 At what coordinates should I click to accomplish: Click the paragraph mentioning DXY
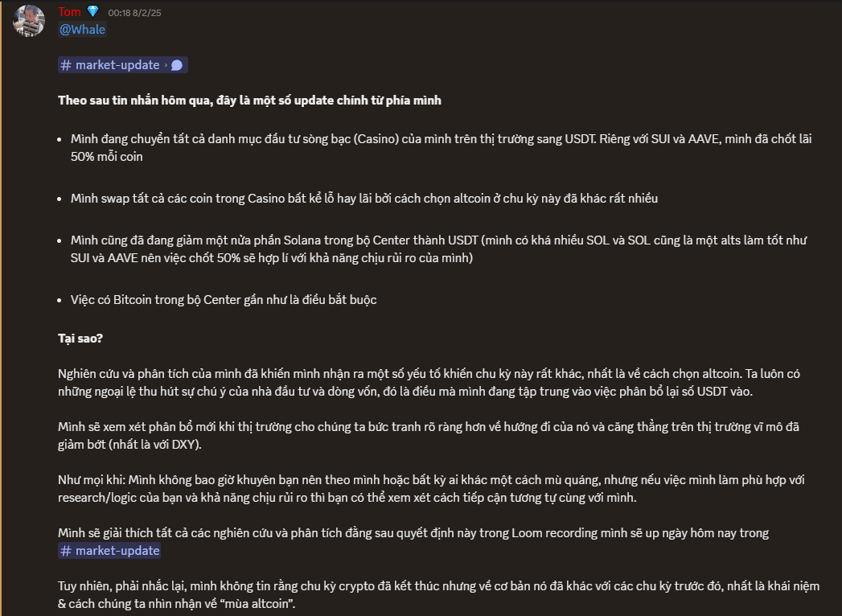click(x=429, y=436)
